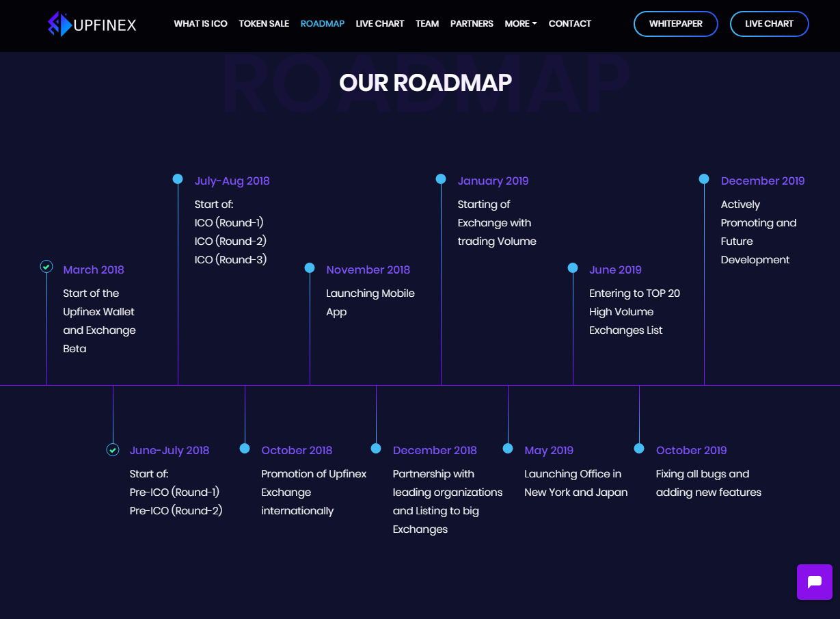Screen dimensions: 840x619
Task: Open the Partners nav link
Action: [x=472, y=23]
